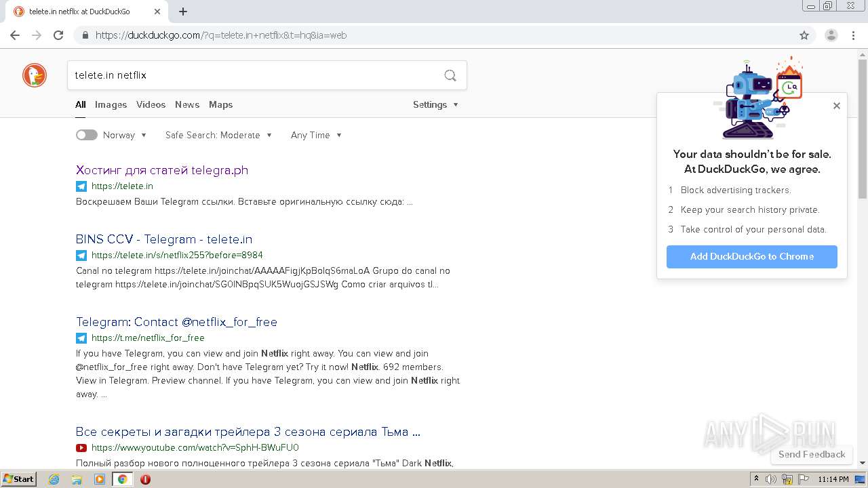
Task: Open the Settings dropdown
Action: click(x=436, y=104)
